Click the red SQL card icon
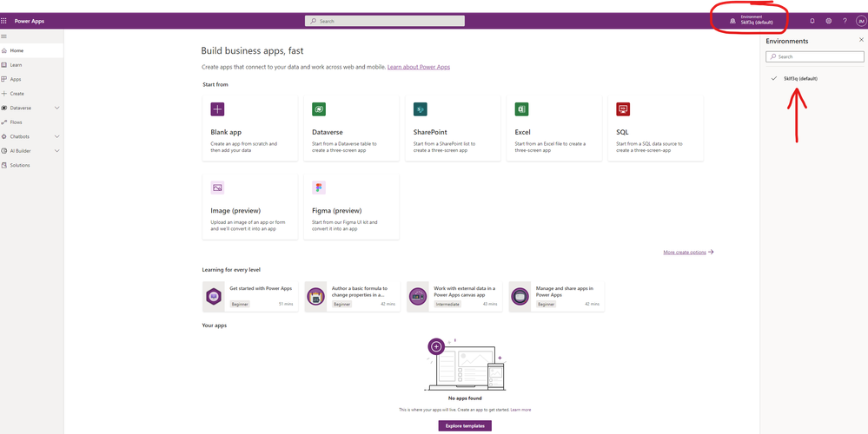 [623, 108]
